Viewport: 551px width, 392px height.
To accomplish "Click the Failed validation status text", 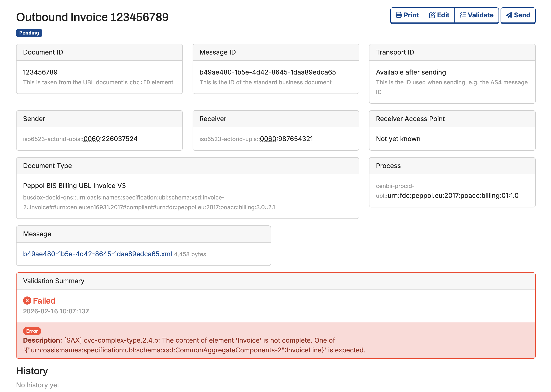I will pos(44,301).
